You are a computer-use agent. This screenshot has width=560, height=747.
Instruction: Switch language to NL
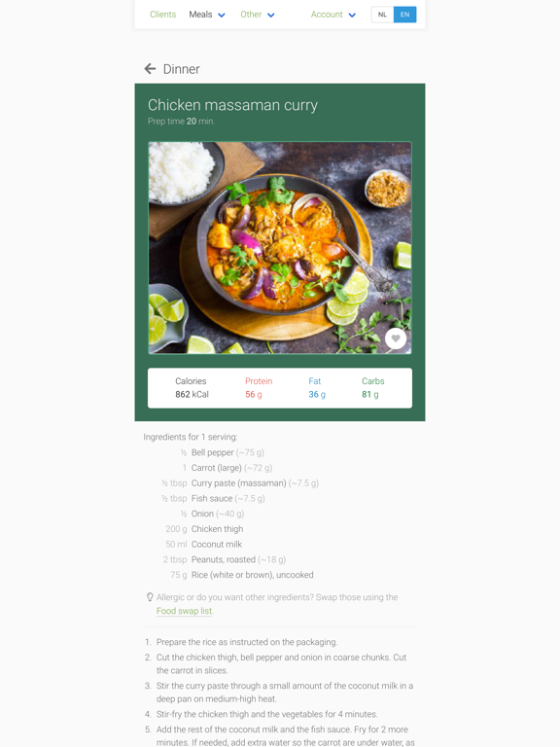382,15
